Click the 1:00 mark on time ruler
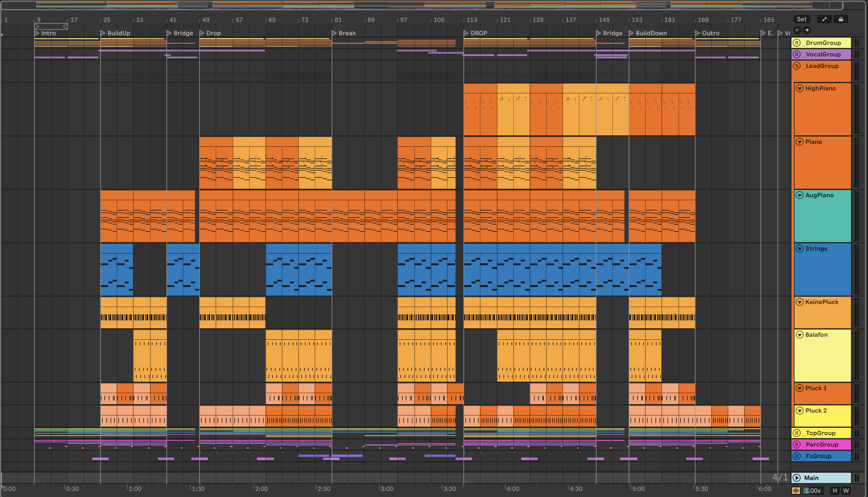The image size is (868, 497). (x=135, y=489)
